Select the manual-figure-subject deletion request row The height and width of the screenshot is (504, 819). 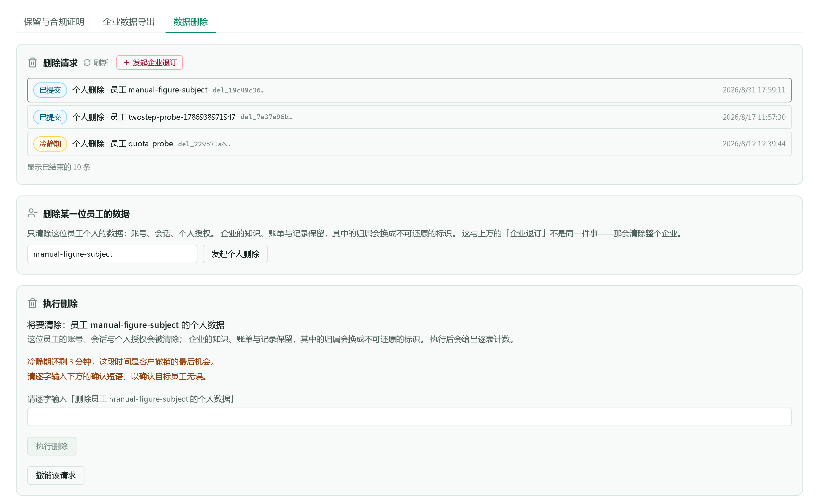pos(409,90)
